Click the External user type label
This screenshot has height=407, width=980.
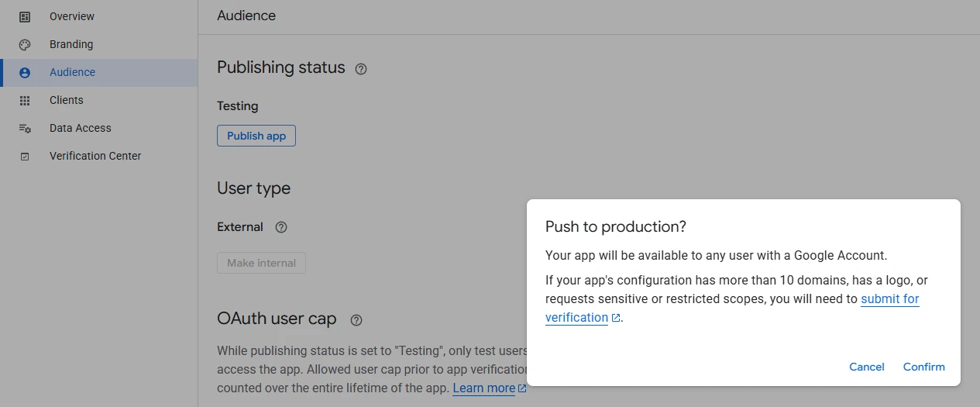click(240, 227)
